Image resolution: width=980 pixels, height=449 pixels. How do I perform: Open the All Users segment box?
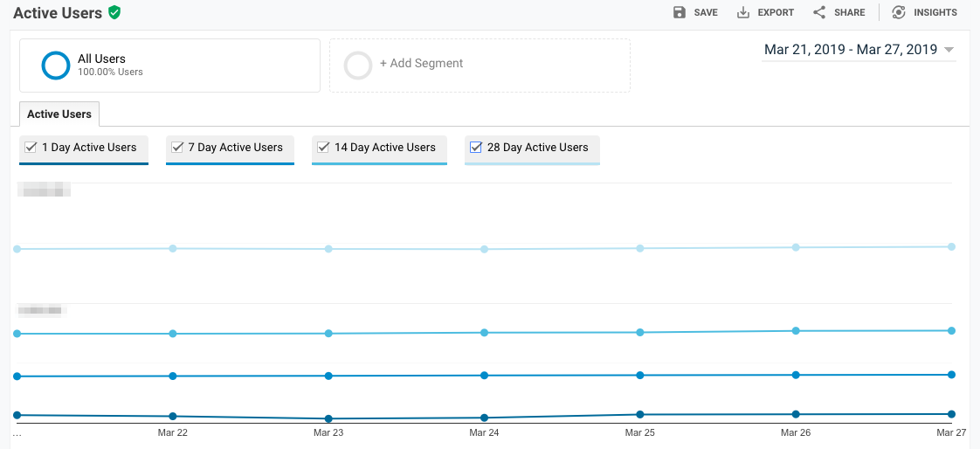point(169,66)
